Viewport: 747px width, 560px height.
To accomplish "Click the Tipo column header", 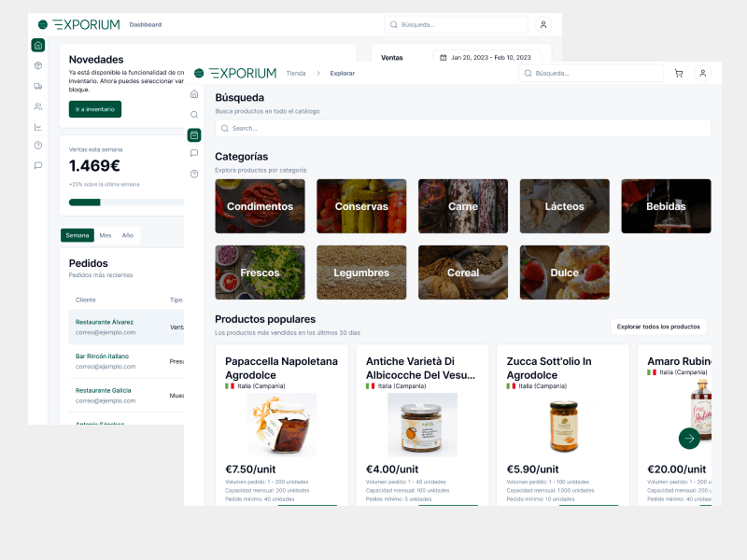I will 176,300.
